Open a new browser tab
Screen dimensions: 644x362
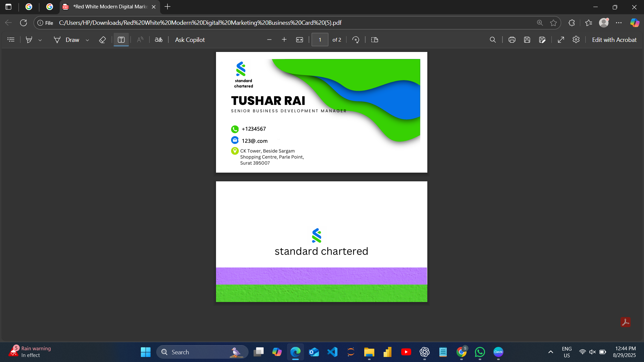coord(168,7)
